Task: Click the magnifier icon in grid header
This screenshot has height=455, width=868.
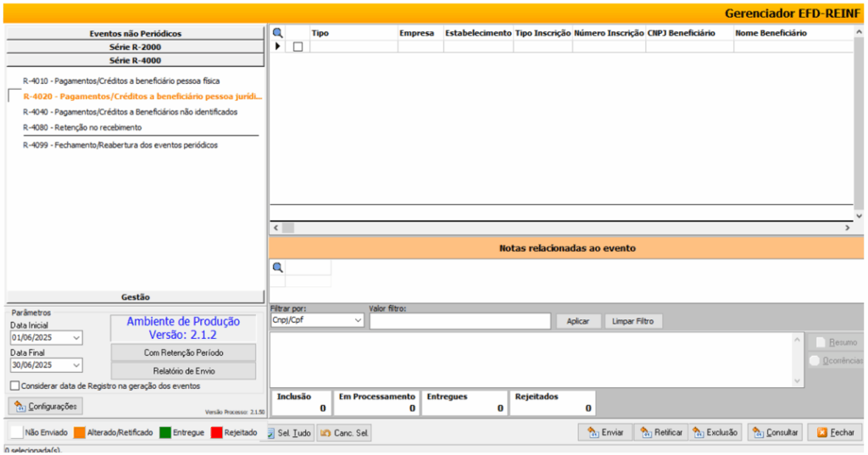Action: pos(276,33)
